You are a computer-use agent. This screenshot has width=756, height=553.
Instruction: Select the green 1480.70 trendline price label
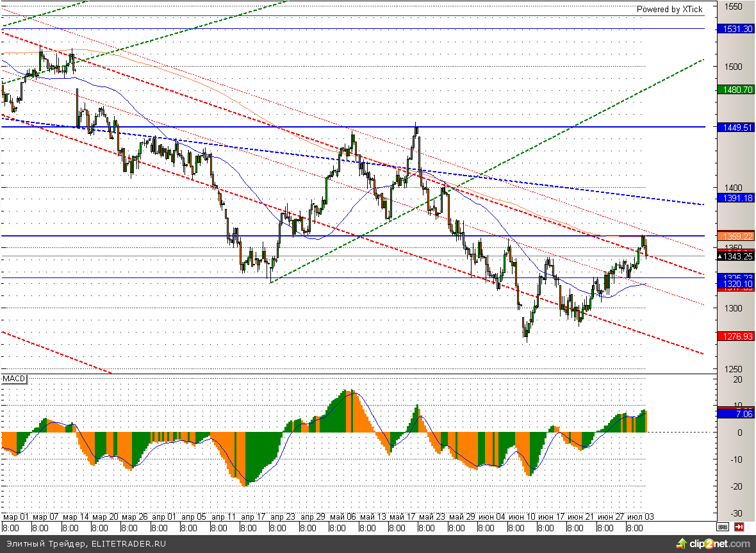click(x=736, y=90)
